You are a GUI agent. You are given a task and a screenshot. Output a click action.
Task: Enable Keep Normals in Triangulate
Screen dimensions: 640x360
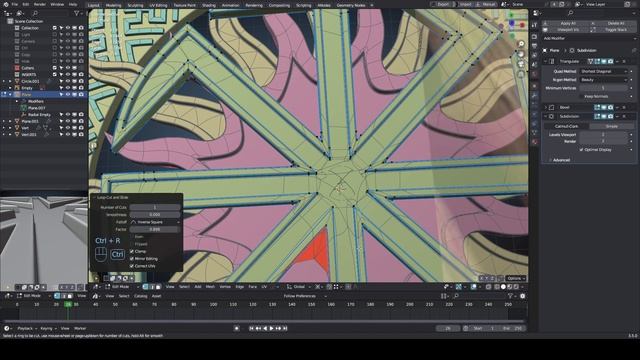point(582,97)
